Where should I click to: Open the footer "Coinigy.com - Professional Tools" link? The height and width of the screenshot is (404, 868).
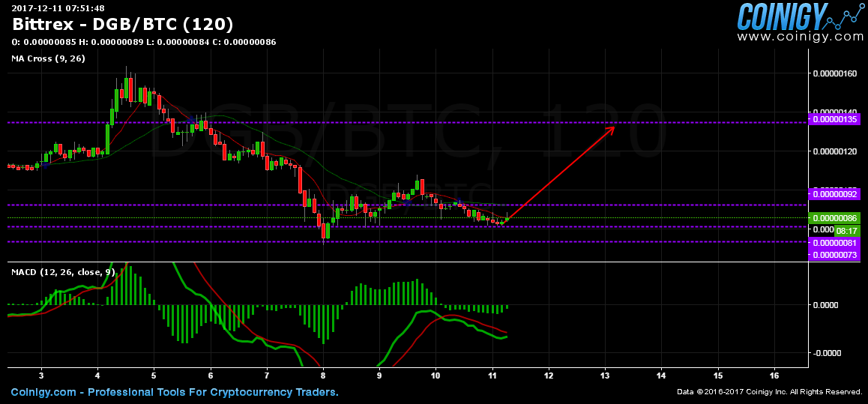coord(175,392)
